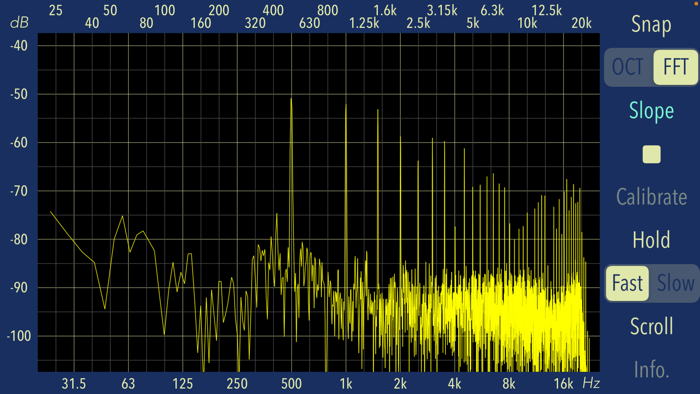Click the 500 frequency label on bottom axis
Viewport: 700px width, 394px height.
click(x=291, y=383)
